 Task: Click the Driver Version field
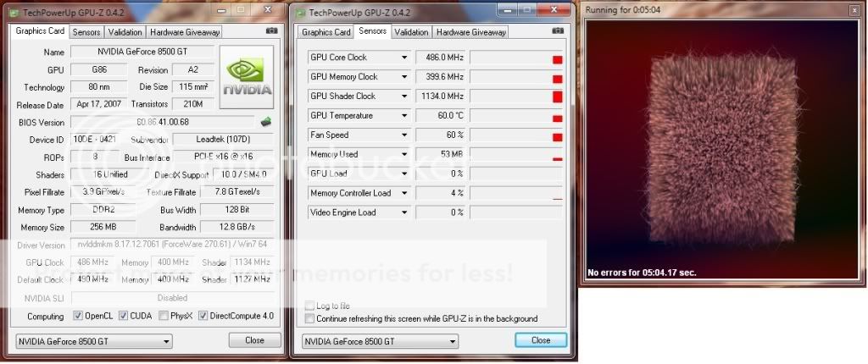(x=172, y=245)
